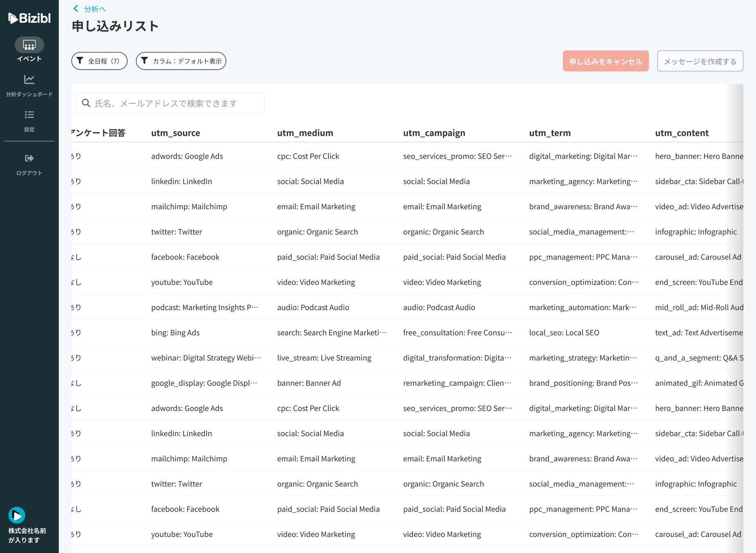The width and height of the screenshot is (756, 553).
Task: Click 'podcast: Marketing Insights P…' cell
Action: (205, 307)
